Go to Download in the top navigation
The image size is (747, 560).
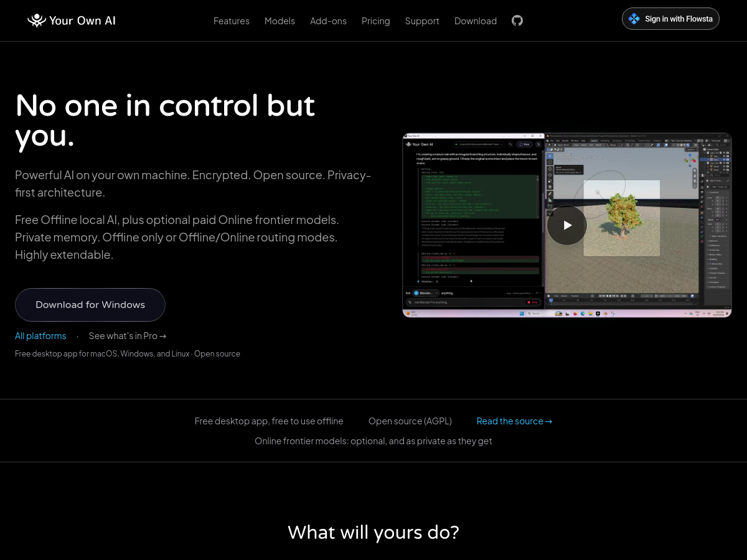[x=476, y=21]
